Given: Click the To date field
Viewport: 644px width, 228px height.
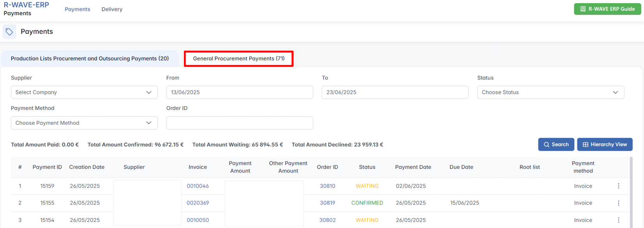Looking at the screenshot, I should [x=395, y=92].
